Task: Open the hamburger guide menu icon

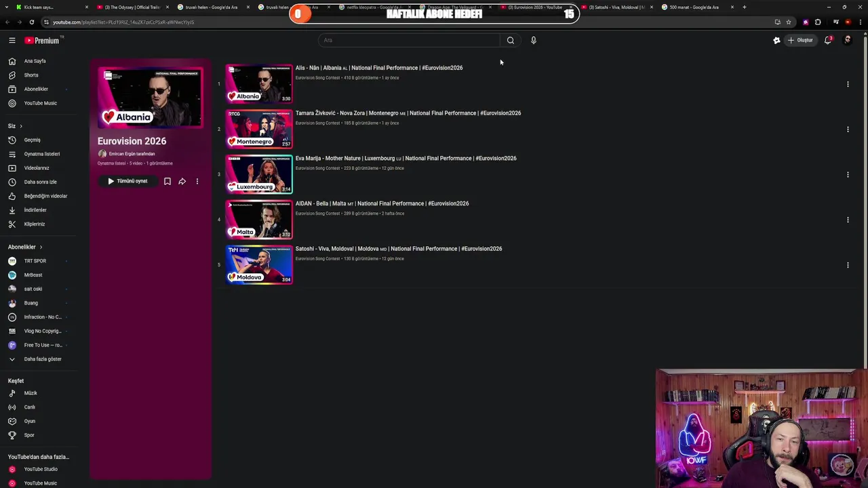Action: coord(12,41)
